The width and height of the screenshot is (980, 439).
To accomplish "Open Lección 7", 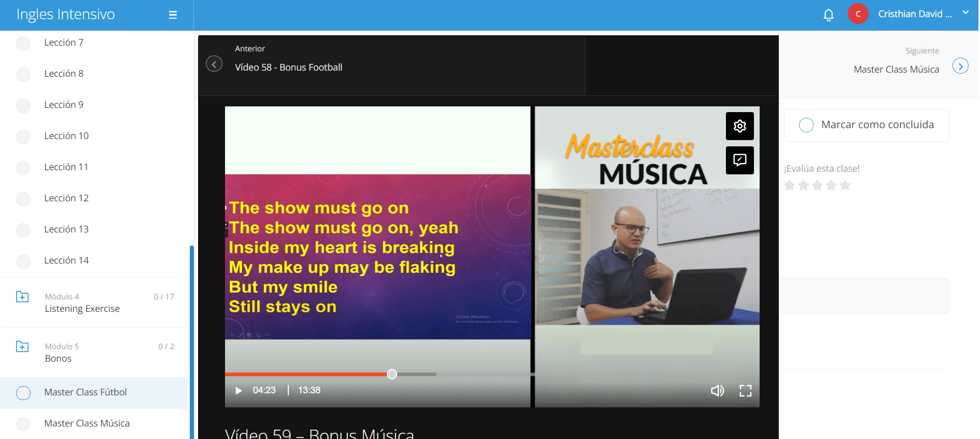I will point(64,43).
